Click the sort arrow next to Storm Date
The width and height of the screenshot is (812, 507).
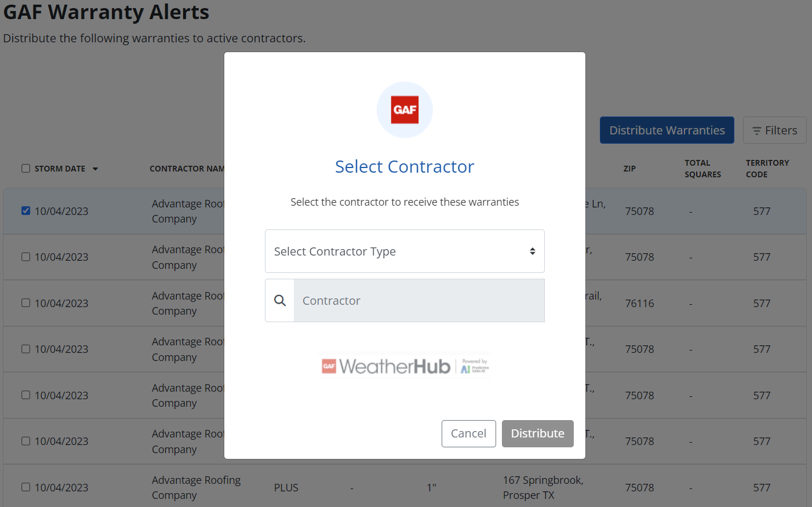[x=95, y=169]
